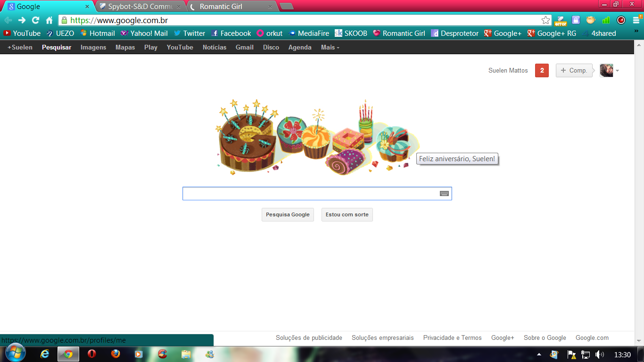The image size is (644, 362).
Task: Open the YouTube bookmark
Action: click(22, 33)
